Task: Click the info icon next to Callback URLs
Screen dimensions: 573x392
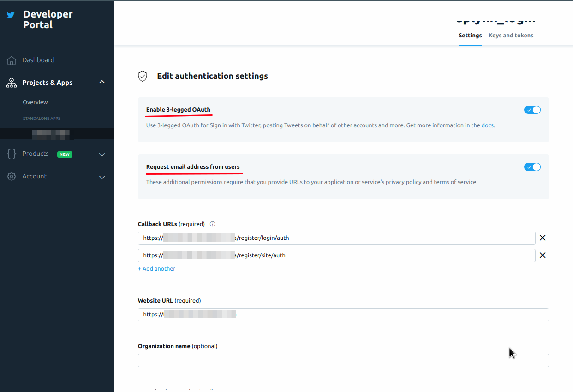Action: click(x=213, y=224)
